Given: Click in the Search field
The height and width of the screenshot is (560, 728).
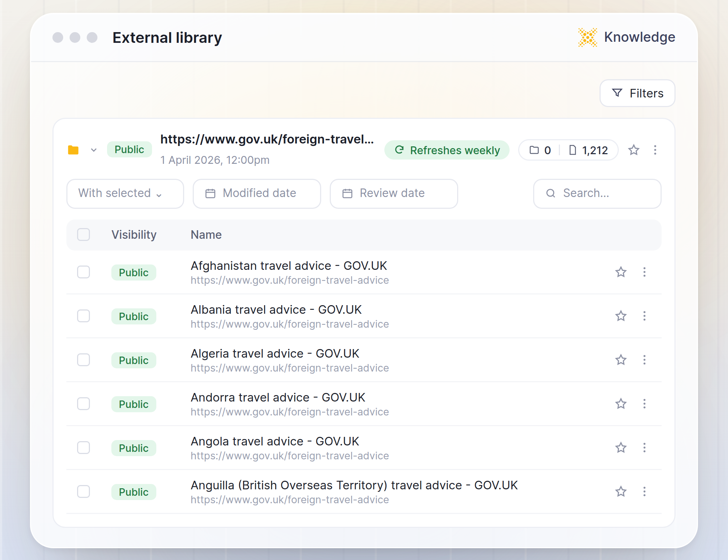Looking at the screenshot, I should [597, 193].
